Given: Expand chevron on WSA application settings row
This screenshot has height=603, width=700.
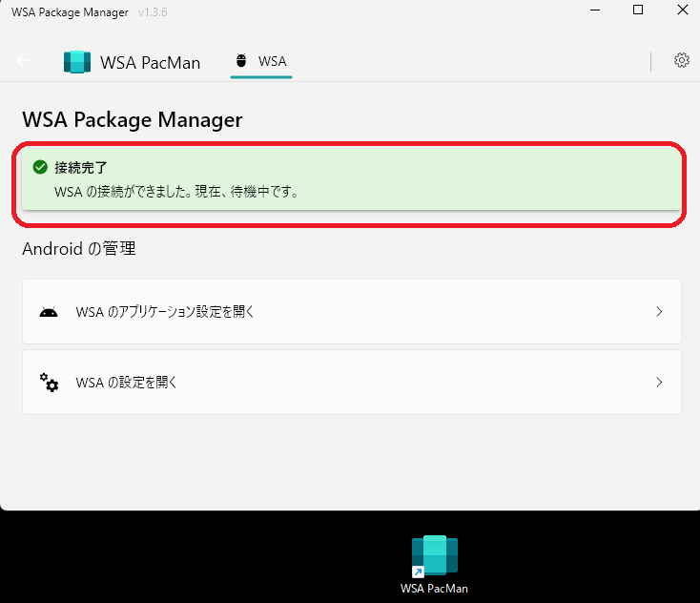Looking at the screenshot, I should [x=659, y=311].
